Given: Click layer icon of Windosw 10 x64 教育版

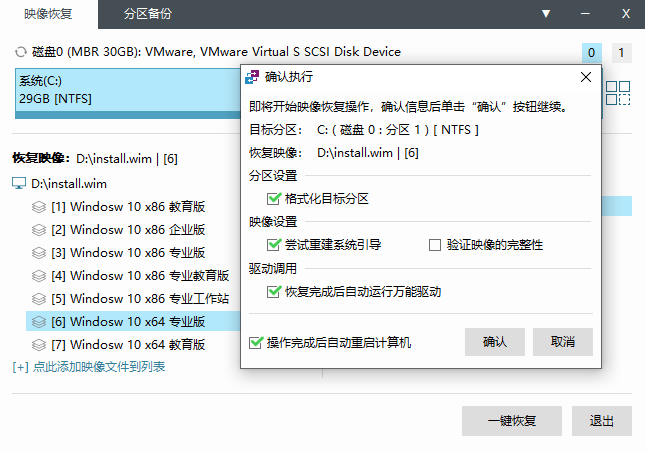Looking at the screenshot, I should (39, 344).
